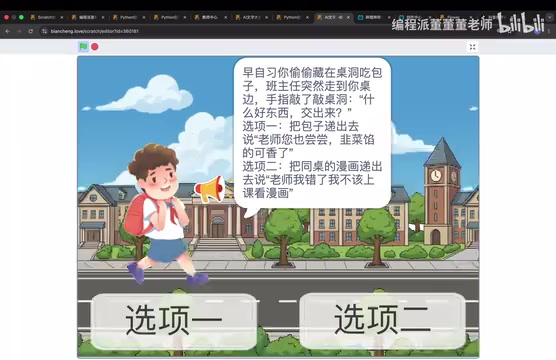The height and width of the screenshot is (360, 556).
Task: Choose the 选项一 button
Action: click(174, 320)
